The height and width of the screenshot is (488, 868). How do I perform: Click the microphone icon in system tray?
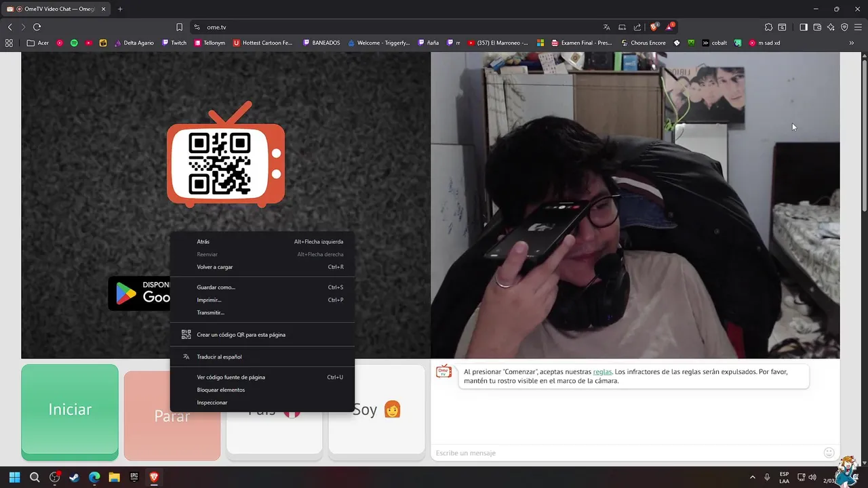point(767,477)
